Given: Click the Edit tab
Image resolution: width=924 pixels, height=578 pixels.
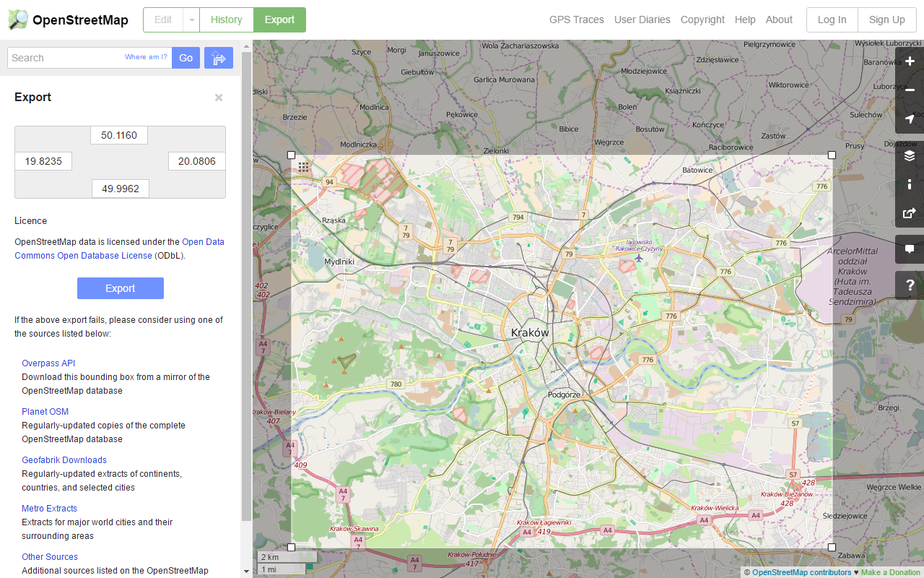Looking at the screenshot, I should (x=163, y=20).
